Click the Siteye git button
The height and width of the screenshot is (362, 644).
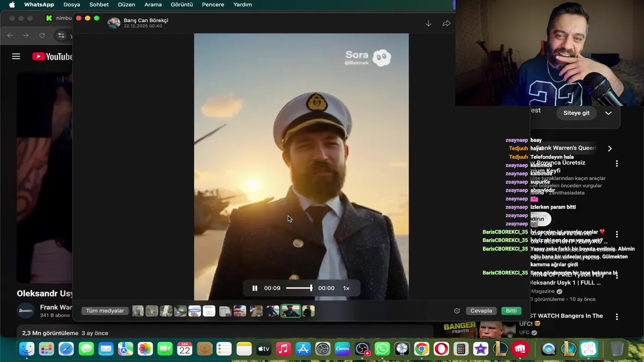click(576, 113)
